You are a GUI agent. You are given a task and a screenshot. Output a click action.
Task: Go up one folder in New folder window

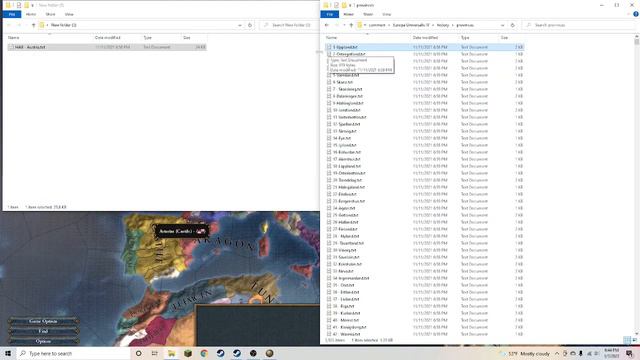pos(33,25)
